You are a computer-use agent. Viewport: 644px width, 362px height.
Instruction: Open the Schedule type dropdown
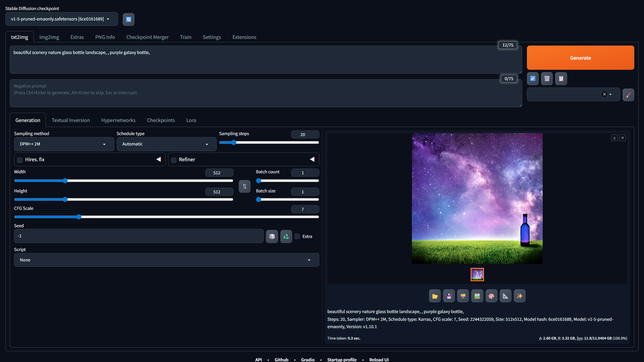[166, 144]
